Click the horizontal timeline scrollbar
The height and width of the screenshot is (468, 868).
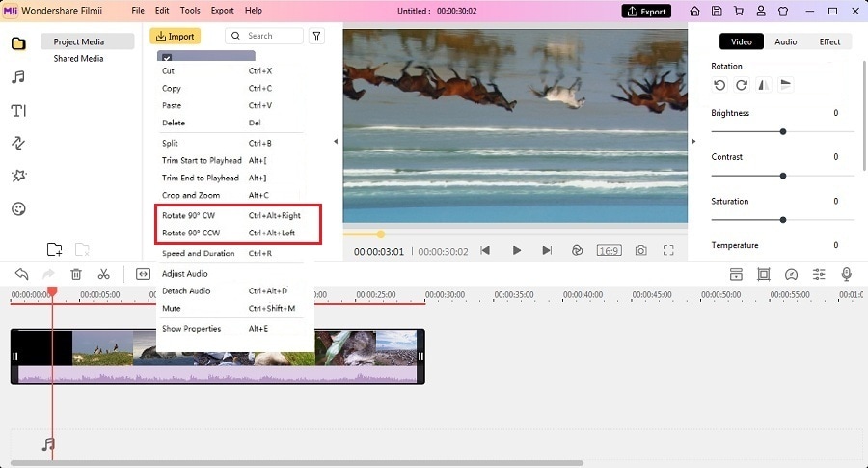[297, 463]
